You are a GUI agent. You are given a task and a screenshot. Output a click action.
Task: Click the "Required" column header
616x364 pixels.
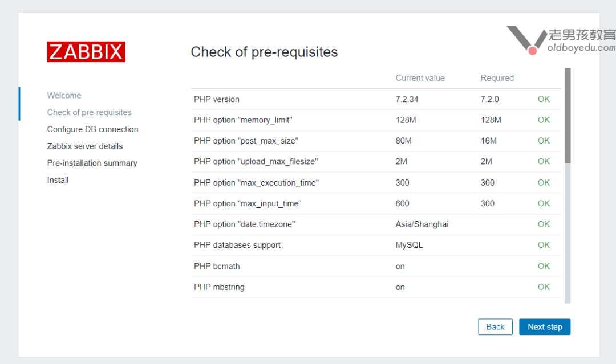click(497, 78)
